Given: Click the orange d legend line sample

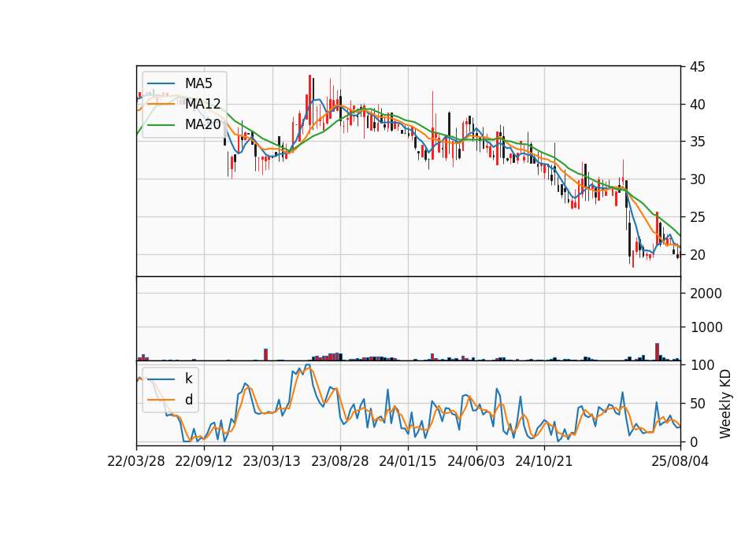Looking at the screenshot, I should pyautogui.click(x=161, y=400).
